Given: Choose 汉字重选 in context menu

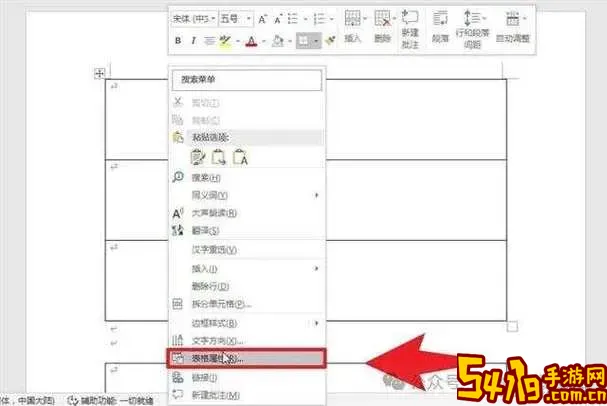Looking at the screenshot, I should (x=247, y=250).
